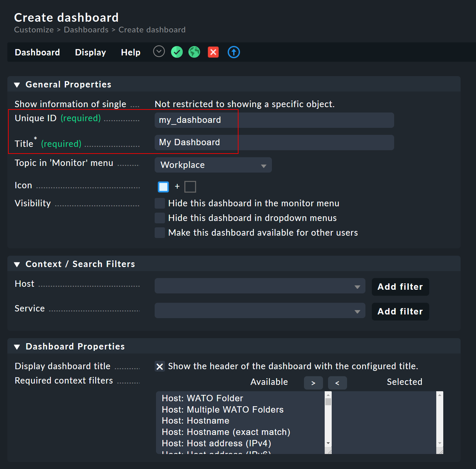This screenshot has width=476, height=469.
Task: Check Make this dashboard available for other users
Action: pos(160,233)
